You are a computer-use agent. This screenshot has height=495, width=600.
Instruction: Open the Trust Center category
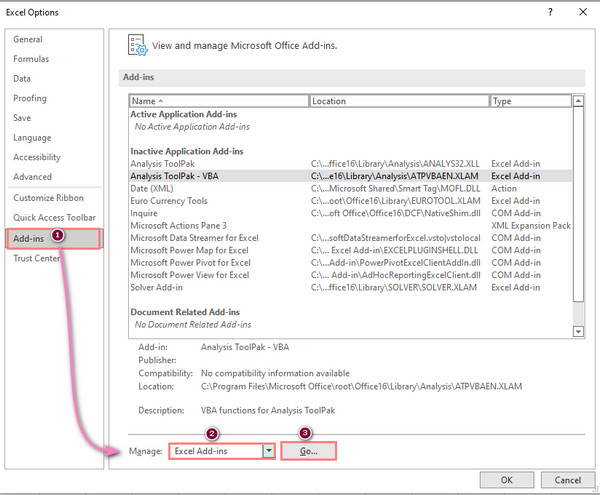point(36,258)
